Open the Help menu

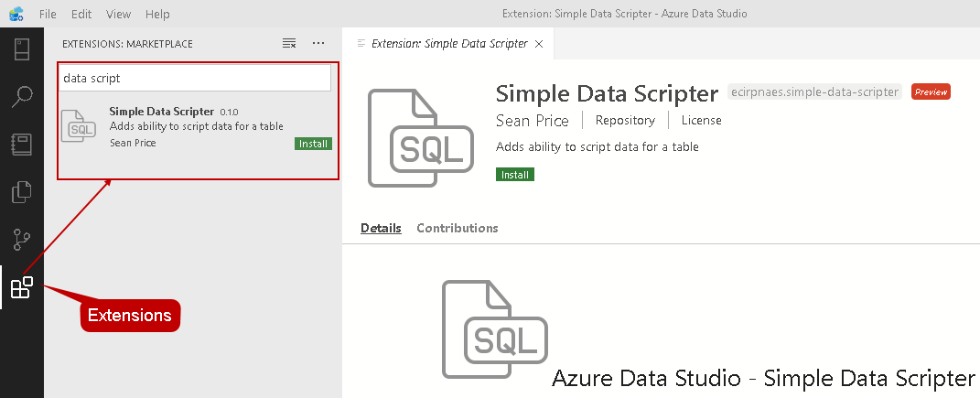coord(157,15)
